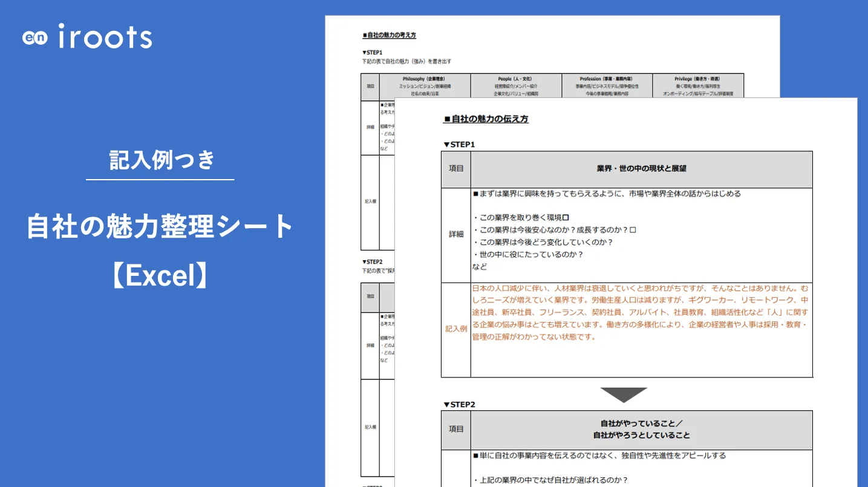Screen dimensions: 868x487
Task: Click the en iroots logo
Action: (x=88, y=37)
